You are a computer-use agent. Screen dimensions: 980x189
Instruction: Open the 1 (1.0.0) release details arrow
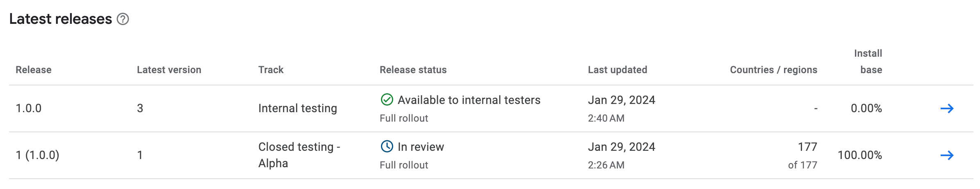pyautogui.click(x=947, y=155)
